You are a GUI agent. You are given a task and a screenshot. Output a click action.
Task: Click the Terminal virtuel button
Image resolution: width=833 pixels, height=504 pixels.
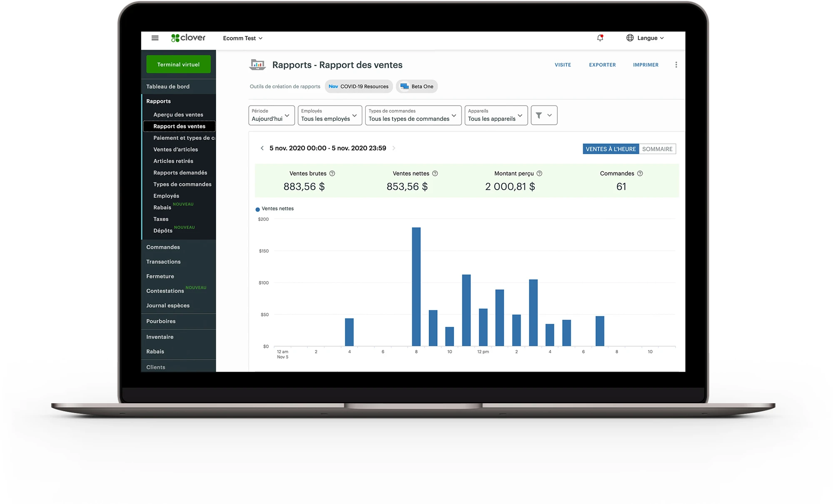(x=178, y=65)
